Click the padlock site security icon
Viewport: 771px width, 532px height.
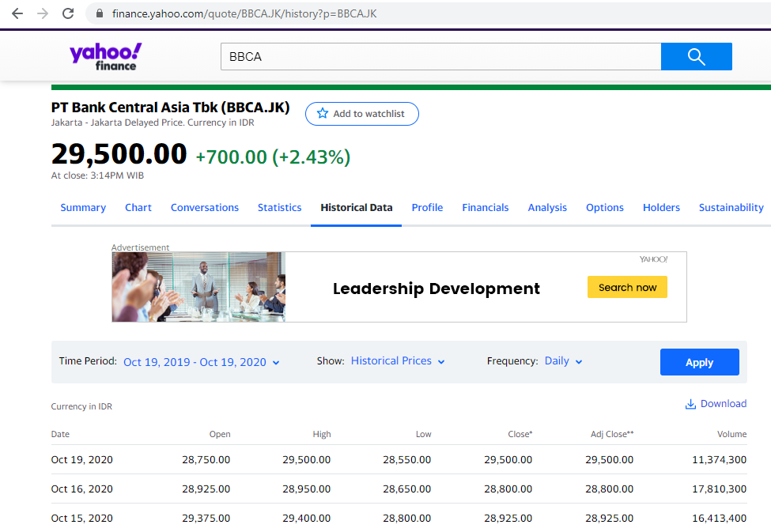coord(100,13)
